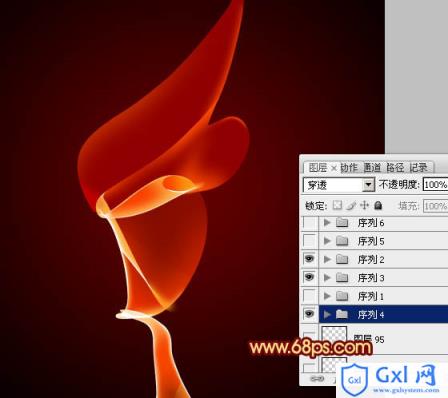Switch to the 通道 tab
The width and height of the screenshot is (448, 398).
pos(372,168)
